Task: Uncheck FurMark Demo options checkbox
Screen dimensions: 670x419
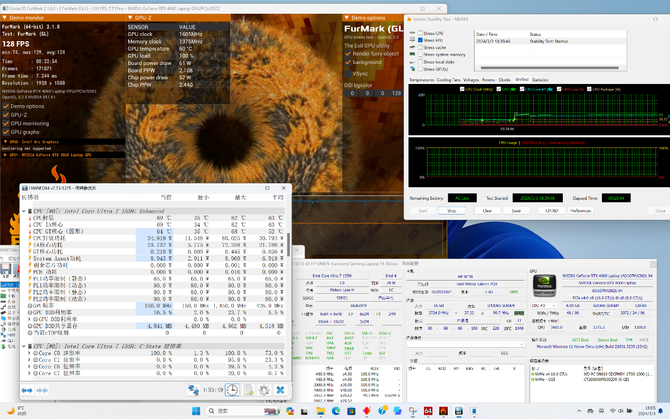Action: click(x=6, y=106)
